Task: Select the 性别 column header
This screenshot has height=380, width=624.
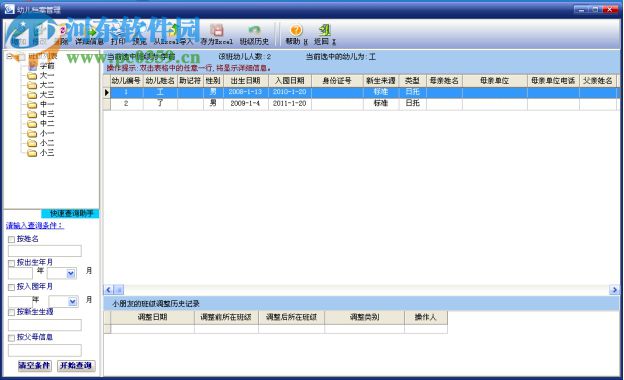Action: point(213,81)
